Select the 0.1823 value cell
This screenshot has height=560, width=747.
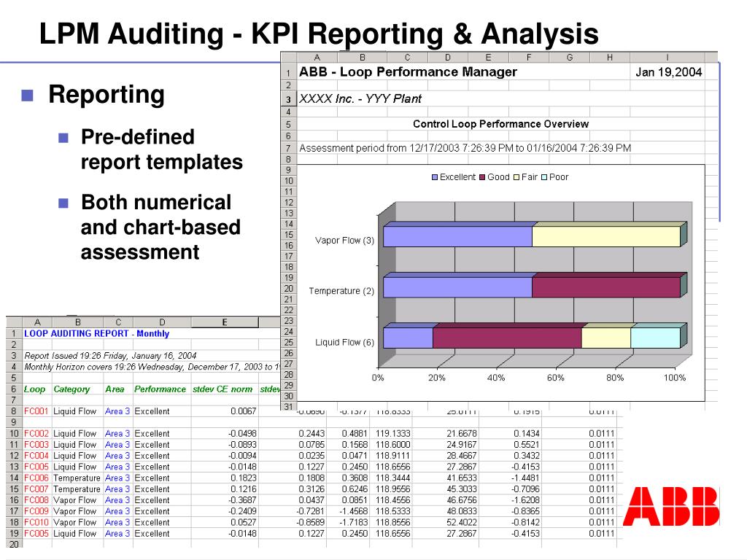coord(243,478)
